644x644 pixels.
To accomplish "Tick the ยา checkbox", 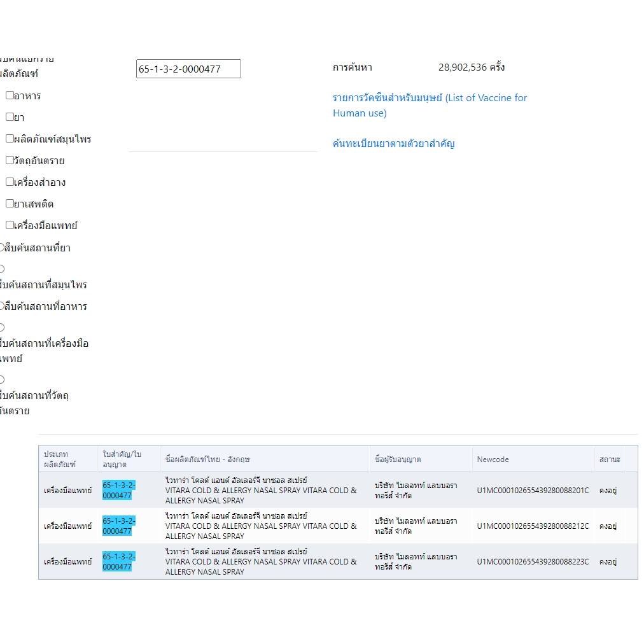I will tap(10, 117).
